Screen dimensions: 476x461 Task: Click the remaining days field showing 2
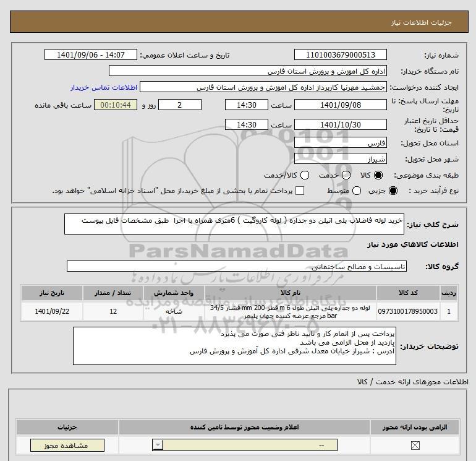(180, 105)
